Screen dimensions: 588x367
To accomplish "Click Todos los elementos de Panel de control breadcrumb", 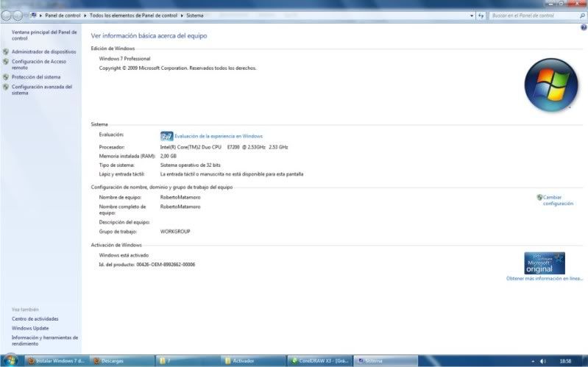I will point(133,15).
